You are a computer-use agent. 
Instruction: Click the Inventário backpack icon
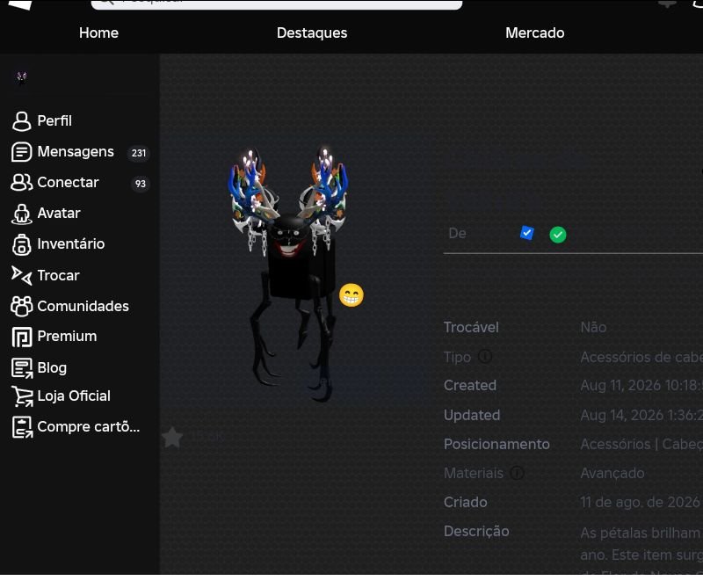tap(21, 244)
